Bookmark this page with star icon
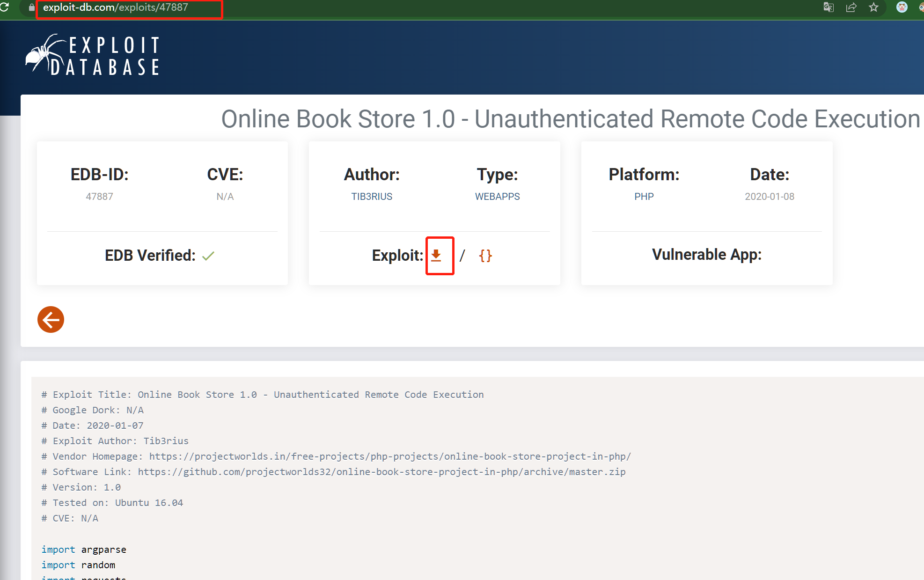The height and width of the screenshot is (580, 924). click(x=873, y=7)
